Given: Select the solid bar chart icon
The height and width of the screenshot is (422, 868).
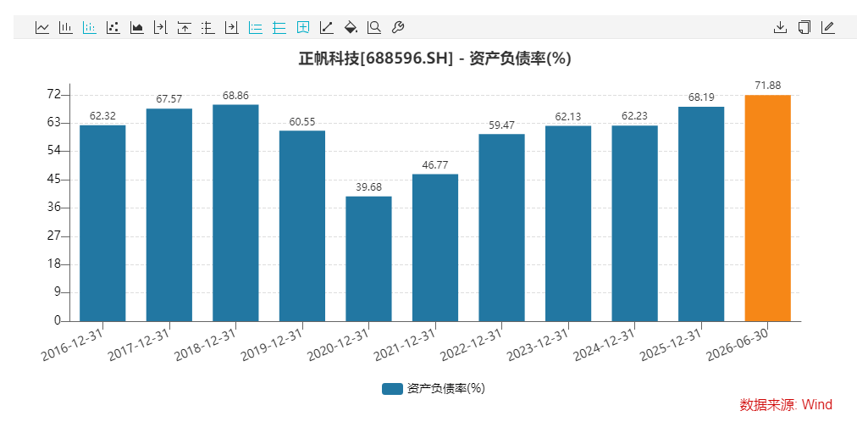Looking at the screenshot, I should tap(66, 27).
